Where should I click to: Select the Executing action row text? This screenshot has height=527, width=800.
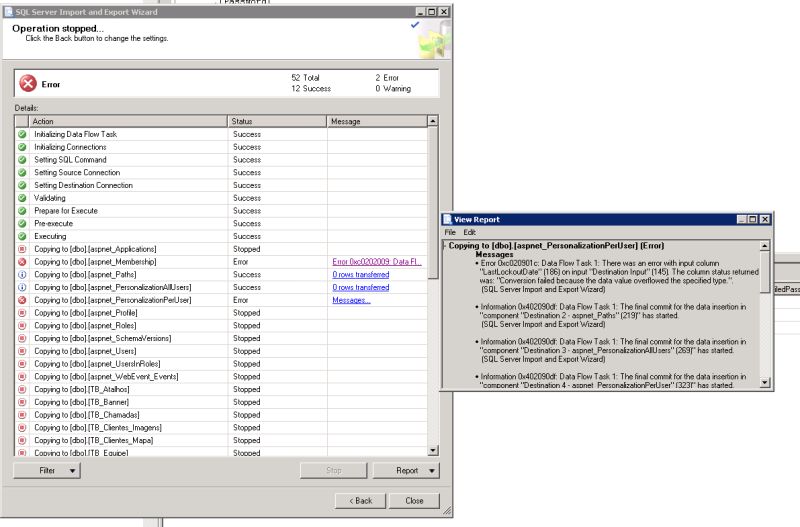coord(50,236)
